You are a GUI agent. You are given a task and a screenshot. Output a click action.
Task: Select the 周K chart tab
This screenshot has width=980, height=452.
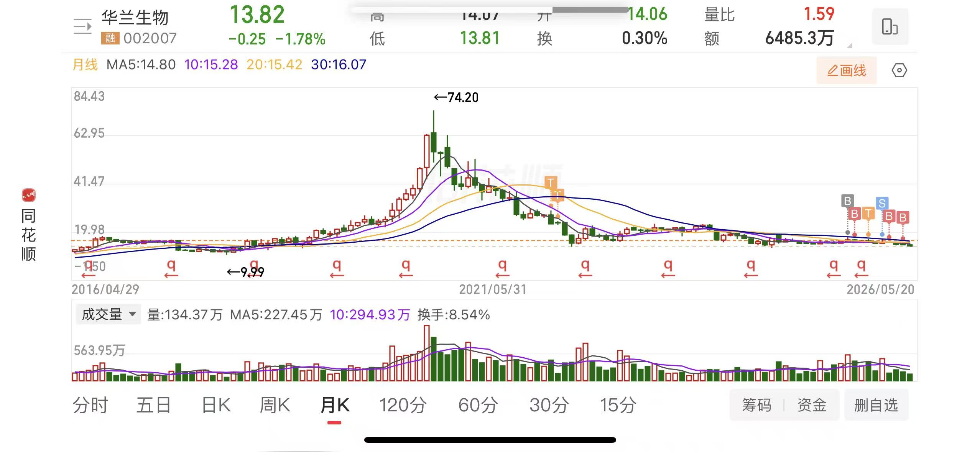tap(275, 405)
